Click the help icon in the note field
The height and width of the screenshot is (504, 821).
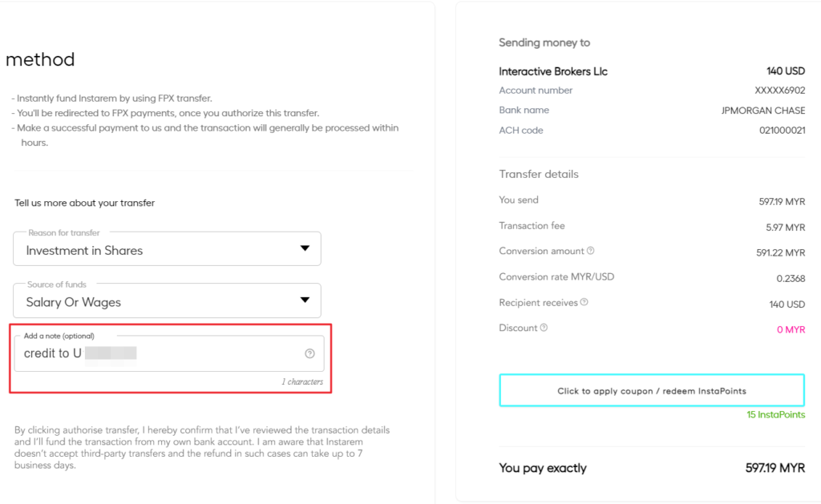click(x=310, y=354)
